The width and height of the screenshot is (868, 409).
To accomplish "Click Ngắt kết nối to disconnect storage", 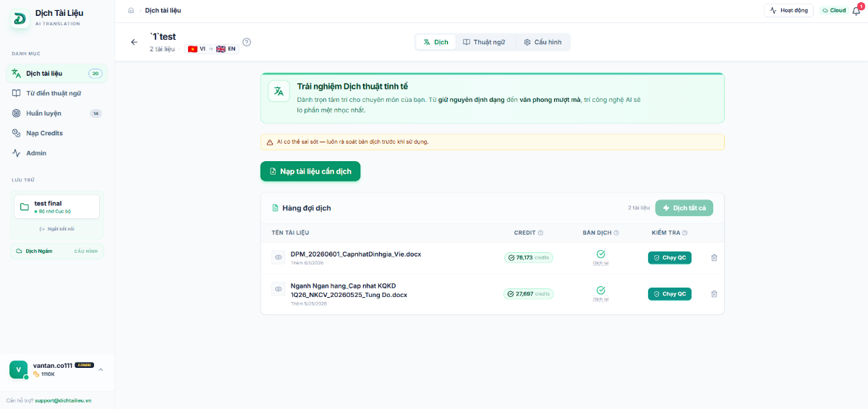I will [57, 229].
